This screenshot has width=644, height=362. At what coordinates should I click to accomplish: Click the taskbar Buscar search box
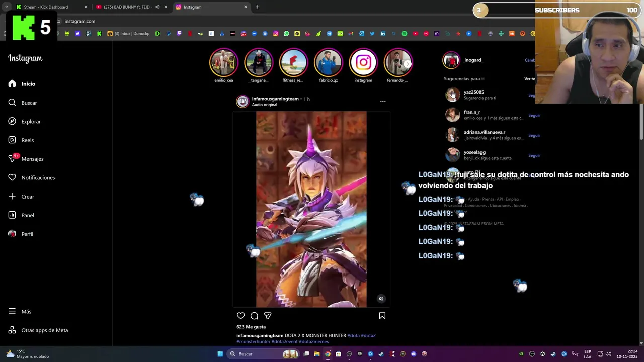tap(263, 354)
